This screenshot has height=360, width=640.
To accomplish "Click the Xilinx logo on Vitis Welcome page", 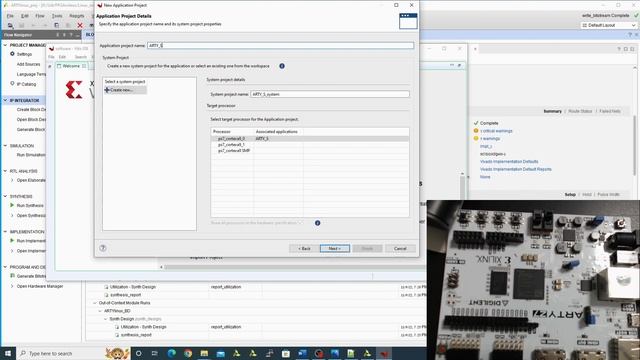I will (74, 89).
